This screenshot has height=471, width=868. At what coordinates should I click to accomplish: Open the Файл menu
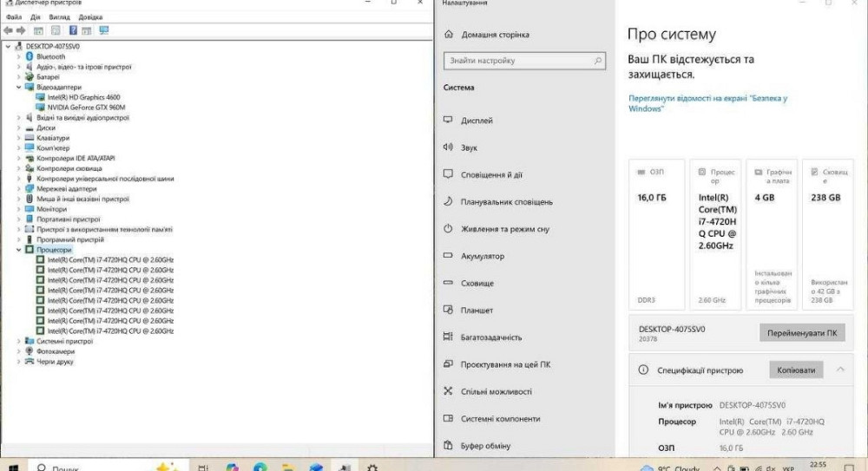coord(13,16)
